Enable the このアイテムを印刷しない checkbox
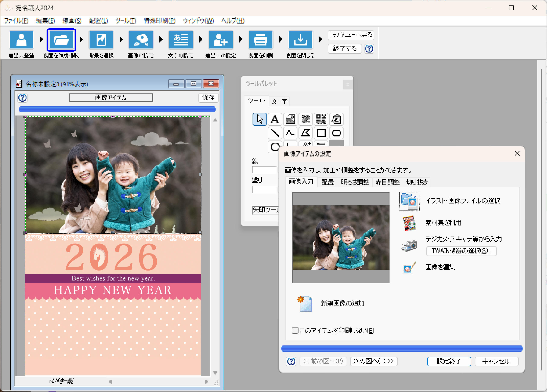Viewport: 547px width, 392px height. point(295,330)
